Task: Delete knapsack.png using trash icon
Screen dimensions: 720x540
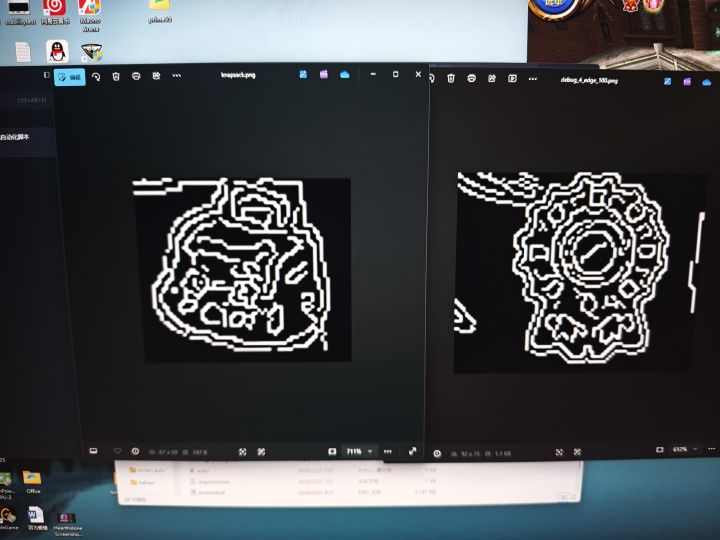Action: 116,76
